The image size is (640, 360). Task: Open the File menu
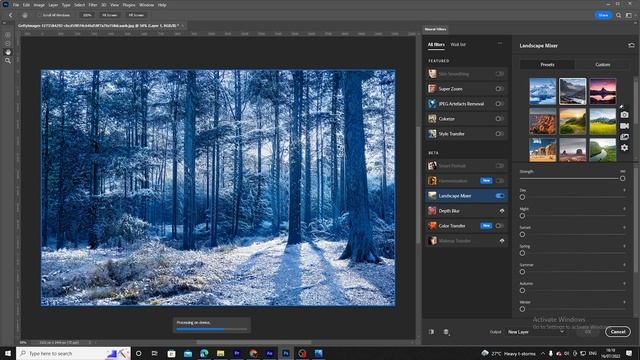[16, 5]
